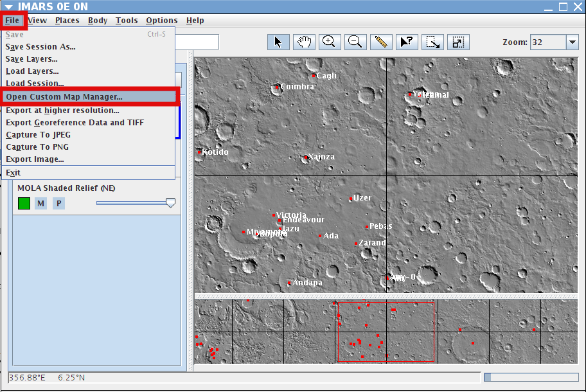Toggle the green layer status indicator
Image resolution: width=586 pixels, height=392 pixels.
click(x=24, y=203)
